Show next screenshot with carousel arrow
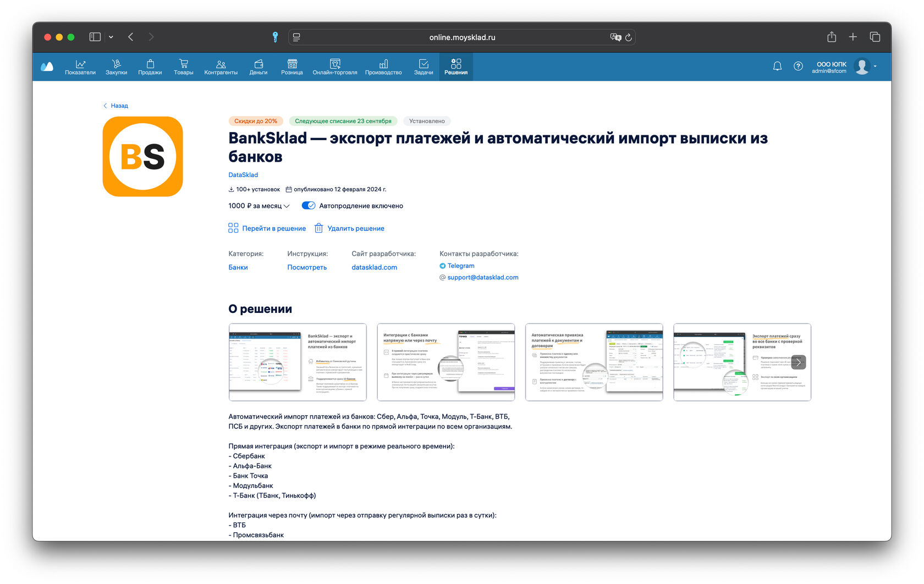The height and width of the screenshot is (584, 924). [799, 362]
